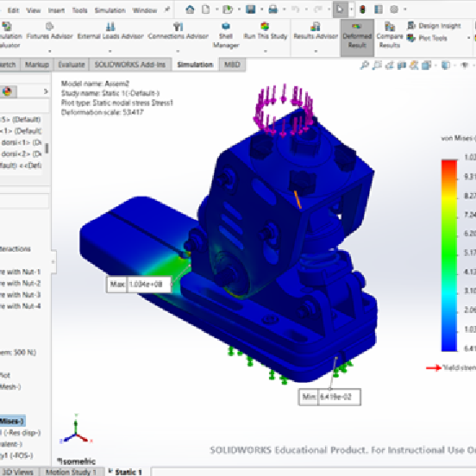Click the Run This Study icon
The width and height of the screenshot is (476, 476).
pyautogui.click(x=265, y=27)
